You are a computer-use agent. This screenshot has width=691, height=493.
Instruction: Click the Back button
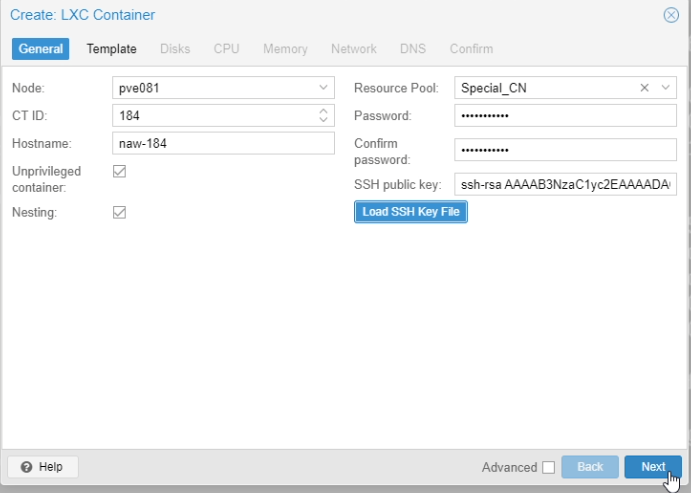[x=590, y=467]
